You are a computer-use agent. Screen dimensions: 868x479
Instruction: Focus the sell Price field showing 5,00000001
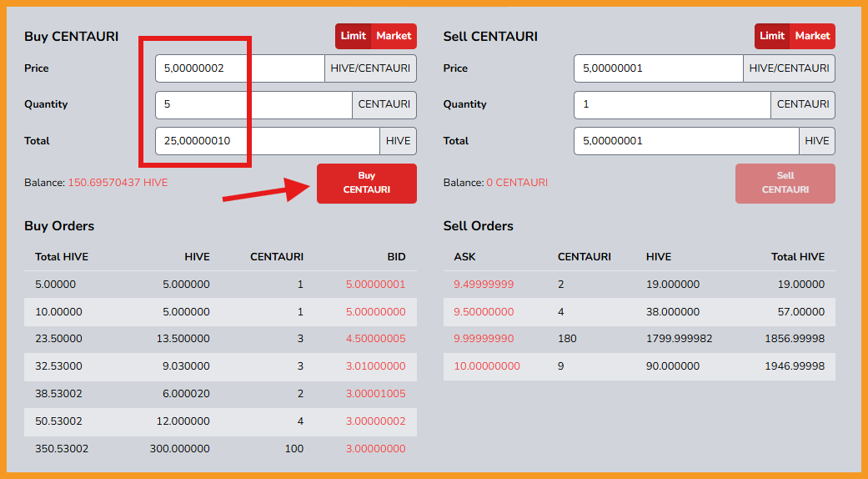(x=659, y=68)
